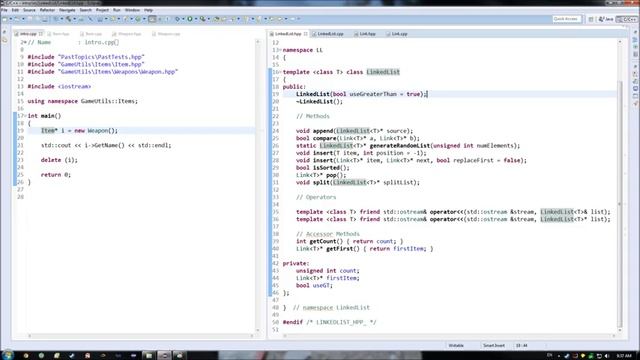Viewport: 640px width, 360px height.
Task: Click '#include <iostream>' in intro.cpp
Action: [x=59, y=87]
